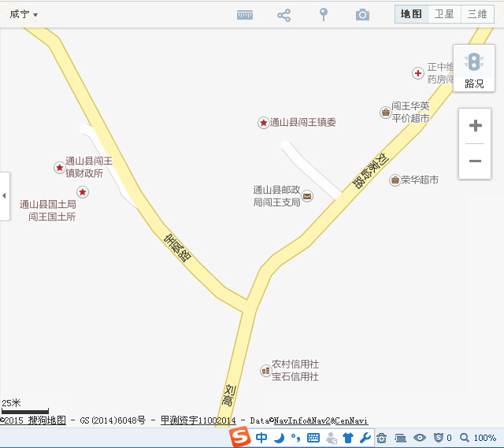Expand the collapsed left side panel
This screenshot has height=448, width=504.
(x=5, y=196)
